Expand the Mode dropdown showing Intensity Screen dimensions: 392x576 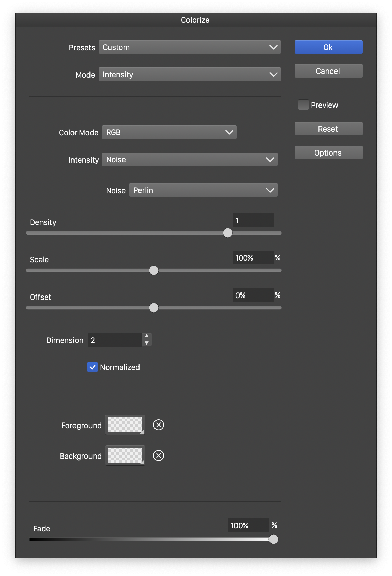tap(190, 75)
